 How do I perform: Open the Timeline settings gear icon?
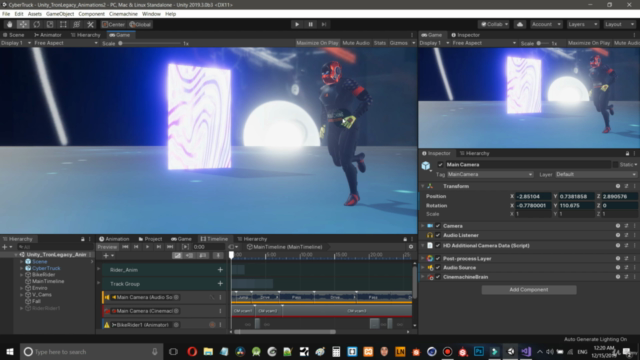[411, 247]
